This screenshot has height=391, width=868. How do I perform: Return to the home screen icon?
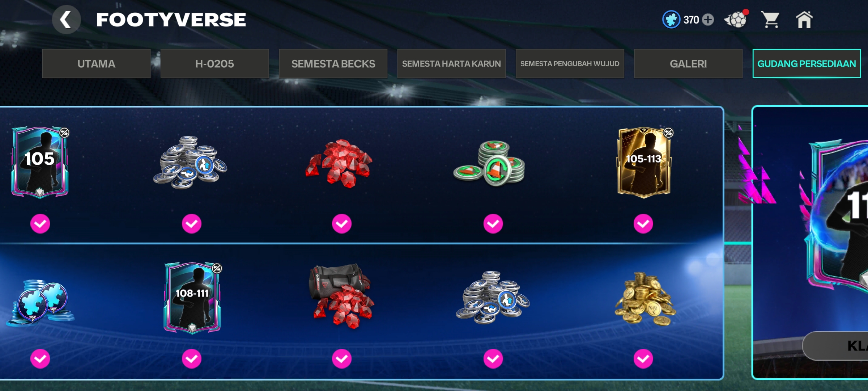coord(804,20)
